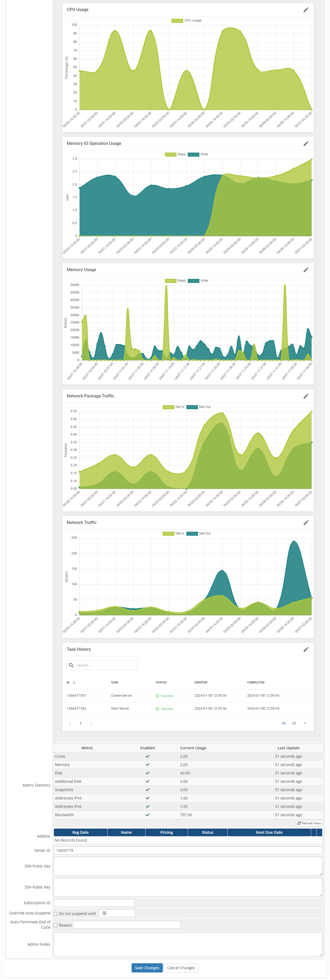Edit the Task History panel
This screenshot has width=330, height=980.
coord(306,649)
